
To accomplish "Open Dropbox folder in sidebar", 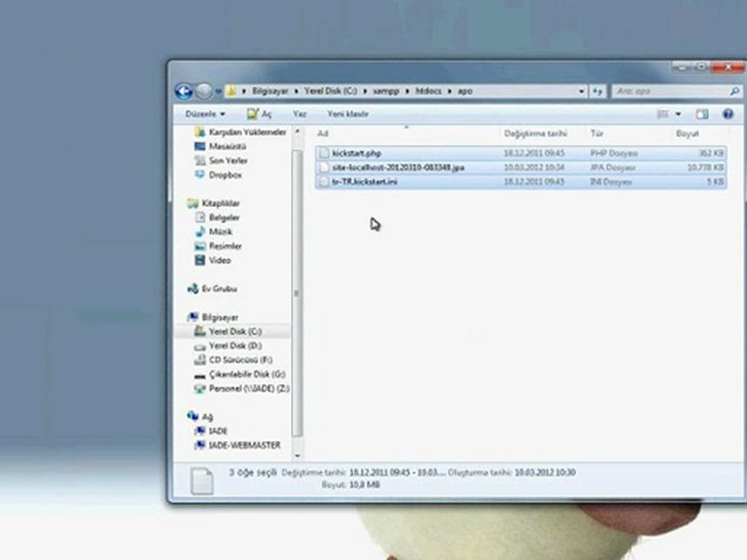I will (x=218, y=175).
